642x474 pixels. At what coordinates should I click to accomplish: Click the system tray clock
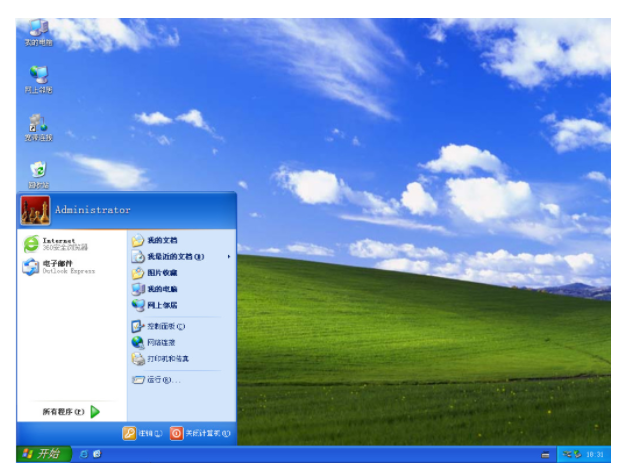[x=596, y=454]
